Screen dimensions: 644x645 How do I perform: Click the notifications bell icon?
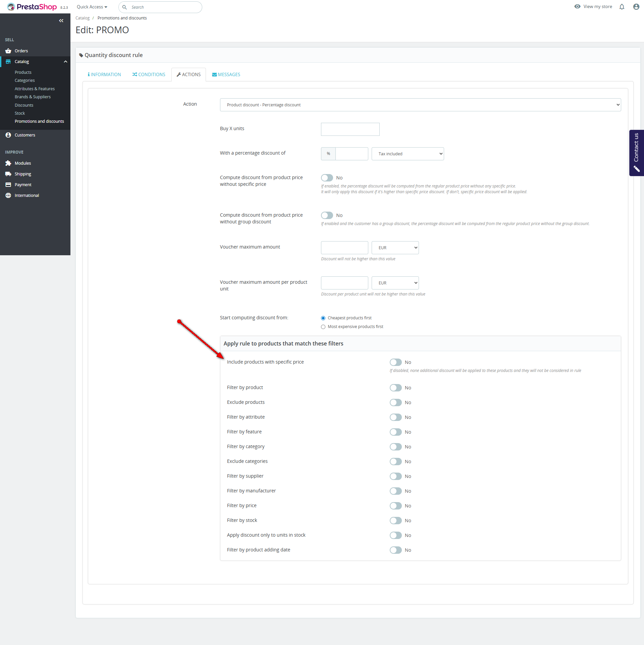click(x=622, y=7)
